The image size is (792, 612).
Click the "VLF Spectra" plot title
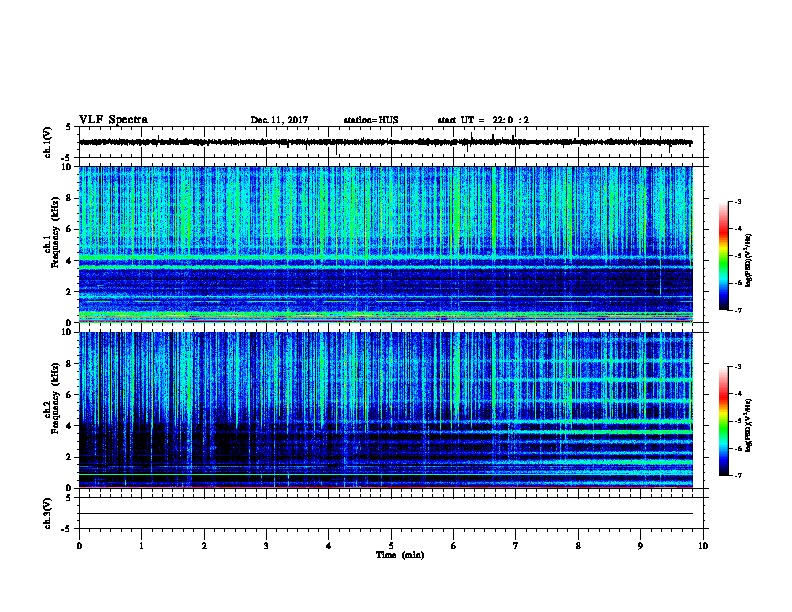(x=113, y=120)
